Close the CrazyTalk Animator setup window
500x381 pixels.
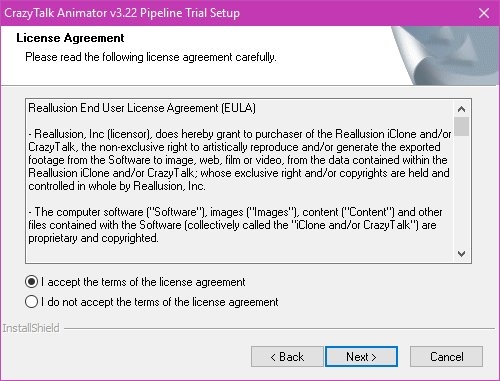484,13
